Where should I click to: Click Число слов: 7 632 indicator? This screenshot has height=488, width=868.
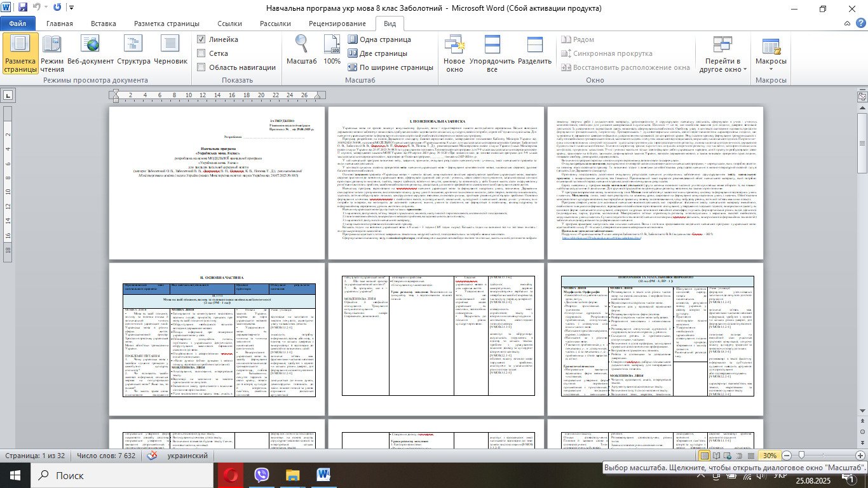(x=105, y=456)
